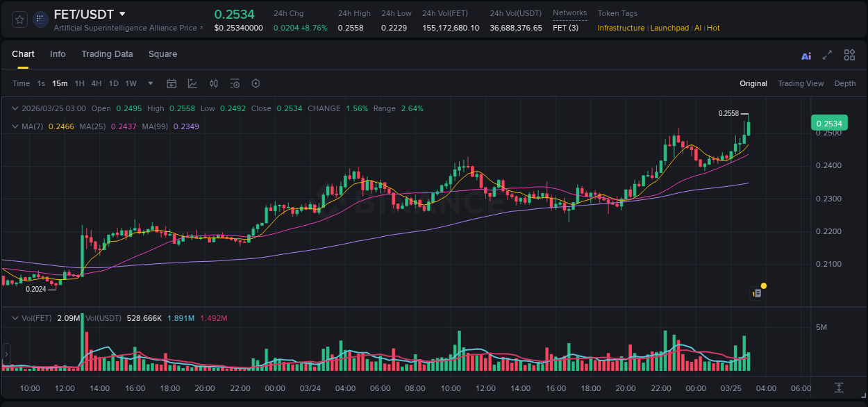Open the date range calendar icon
The height and width of the screenshot is (407, 868).
(172, 83)
